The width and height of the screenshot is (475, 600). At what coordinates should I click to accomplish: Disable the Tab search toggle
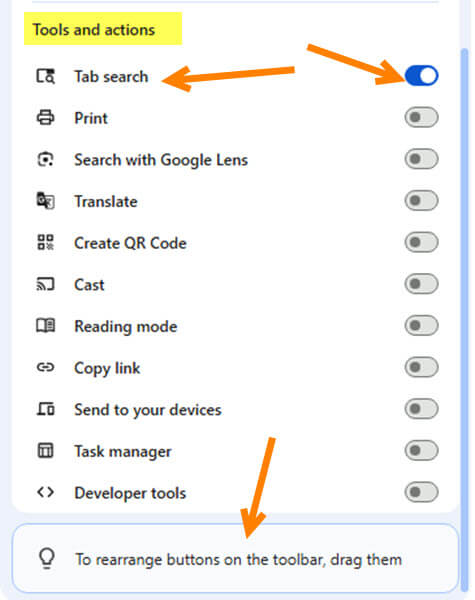click(421, 76)
